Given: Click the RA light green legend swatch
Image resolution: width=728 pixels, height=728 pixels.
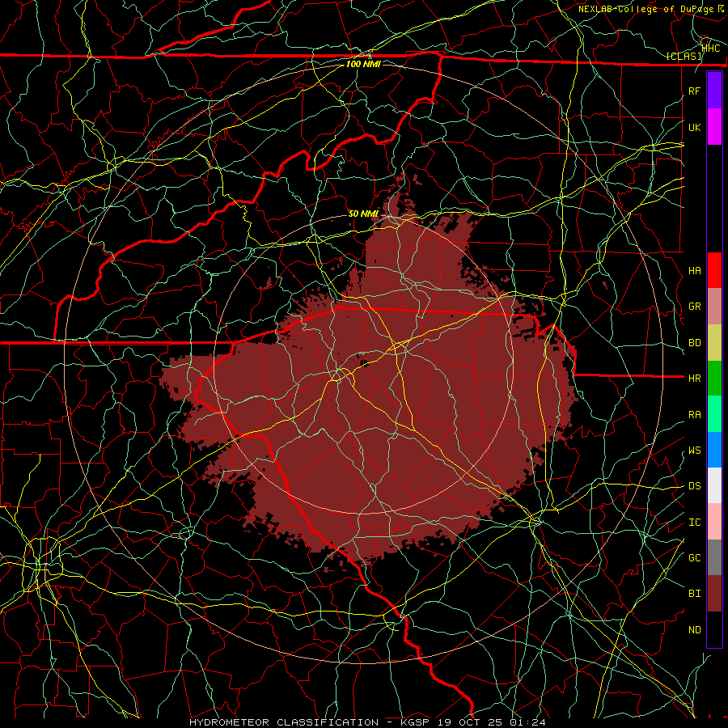Looking at the screenshot, I should 714,414.
